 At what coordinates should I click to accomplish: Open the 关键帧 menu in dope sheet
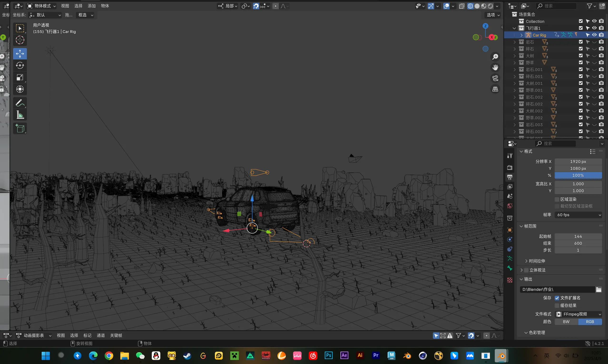click(x=116, y=335)
